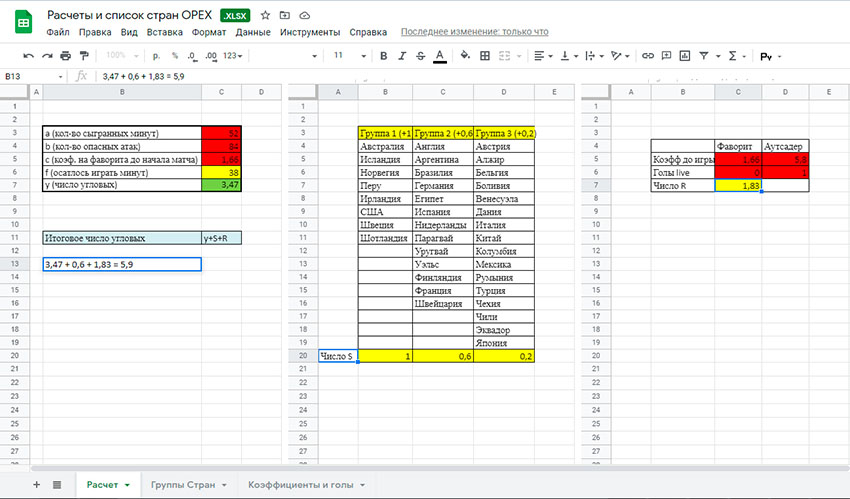Select the Paint format tool

[x=84, y=56]
